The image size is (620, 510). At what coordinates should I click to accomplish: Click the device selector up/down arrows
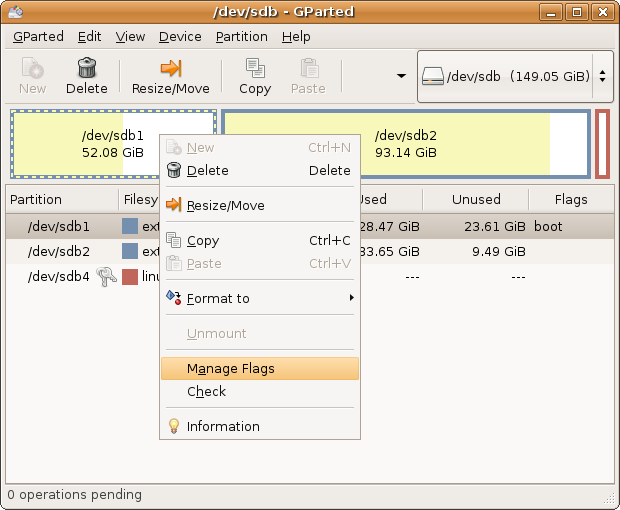(602, 76)
